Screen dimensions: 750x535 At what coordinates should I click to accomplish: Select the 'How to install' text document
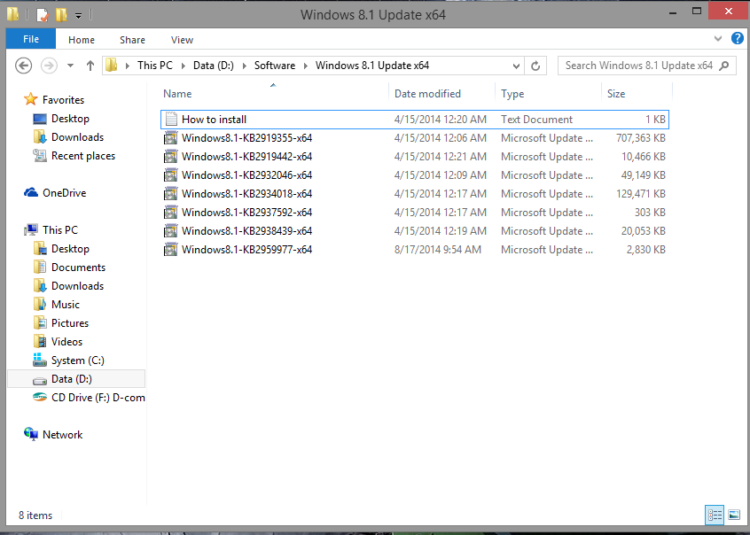click(x=414, y=120)
